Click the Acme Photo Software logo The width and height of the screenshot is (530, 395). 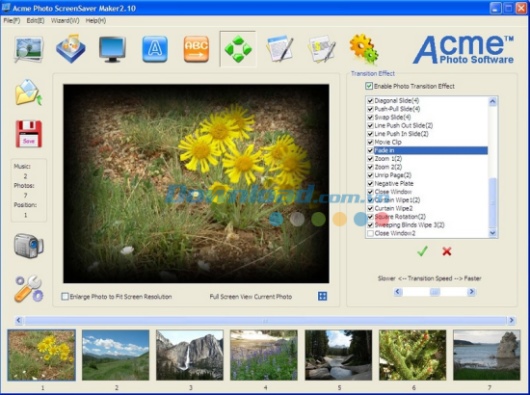464,50
